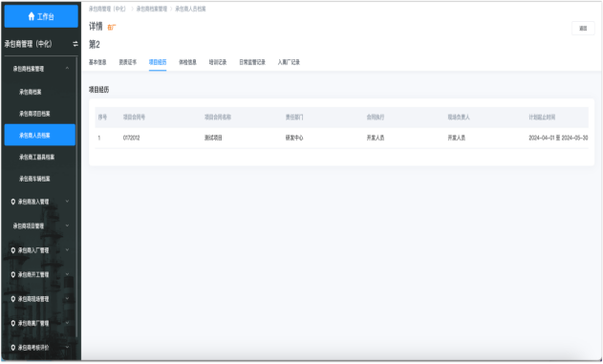Click the pin icon next to 承包商离厂管理
The height and width of the screenshot is (364, 603).
pyautogui.click(x=13, y=323)
